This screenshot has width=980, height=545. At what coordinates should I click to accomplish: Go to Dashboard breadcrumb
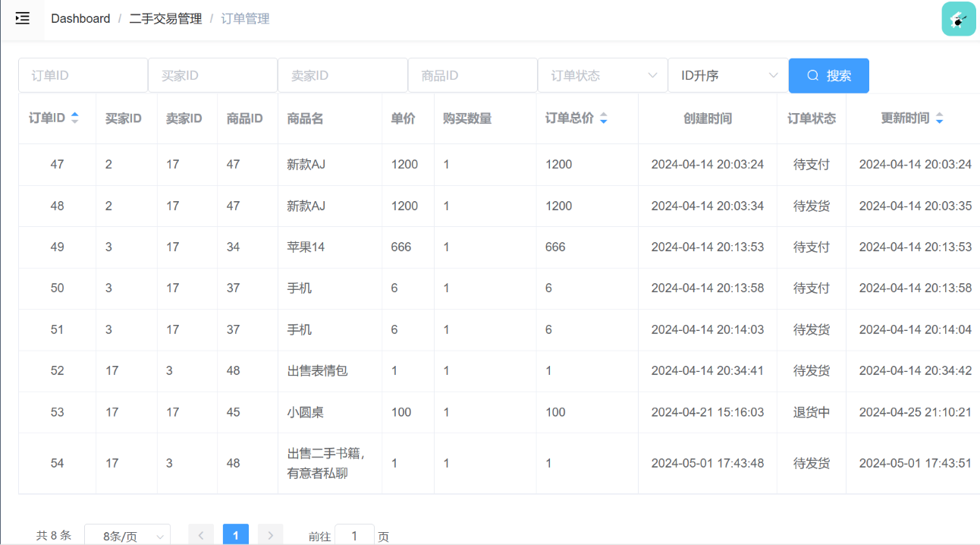tap(80, 18)
